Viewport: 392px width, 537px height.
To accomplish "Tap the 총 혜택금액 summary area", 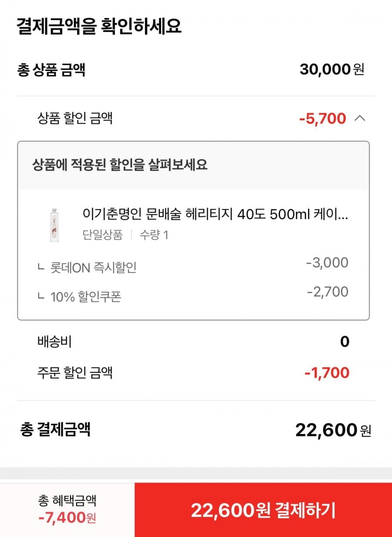I will 67,510.
